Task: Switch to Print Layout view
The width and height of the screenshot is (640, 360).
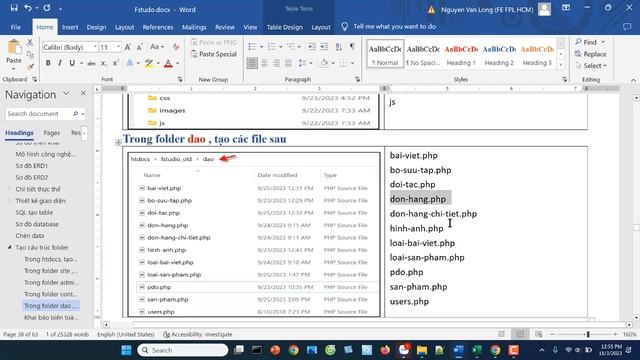Action: (520, 334)
